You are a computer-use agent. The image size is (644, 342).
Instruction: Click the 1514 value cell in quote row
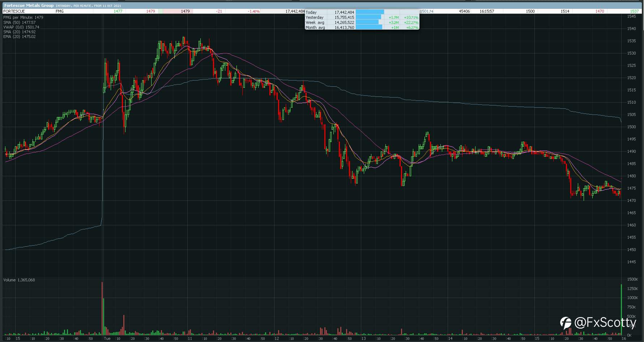click(x=565, y=11)
